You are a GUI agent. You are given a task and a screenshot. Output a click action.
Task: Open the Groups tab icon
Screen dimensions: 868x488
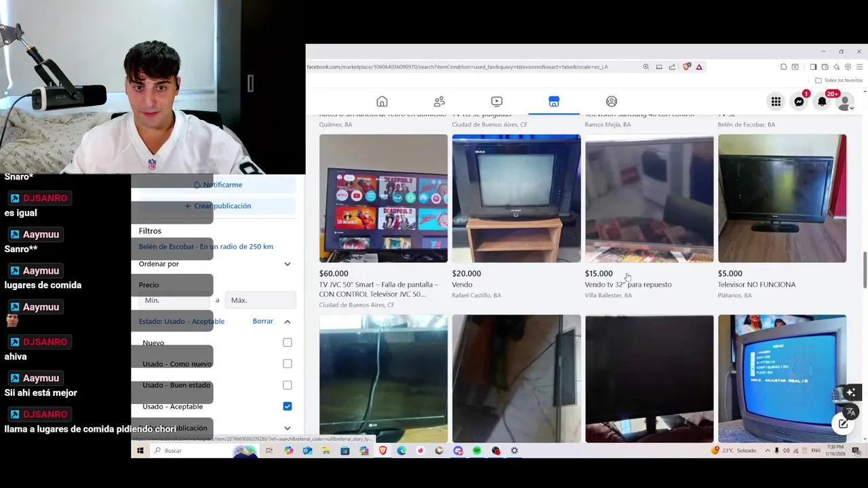click(612, 102)
